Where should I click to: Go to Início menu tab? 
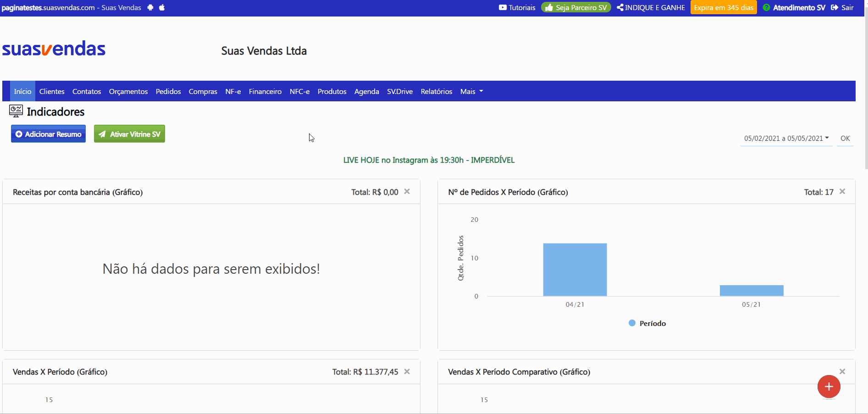[22, 91]
